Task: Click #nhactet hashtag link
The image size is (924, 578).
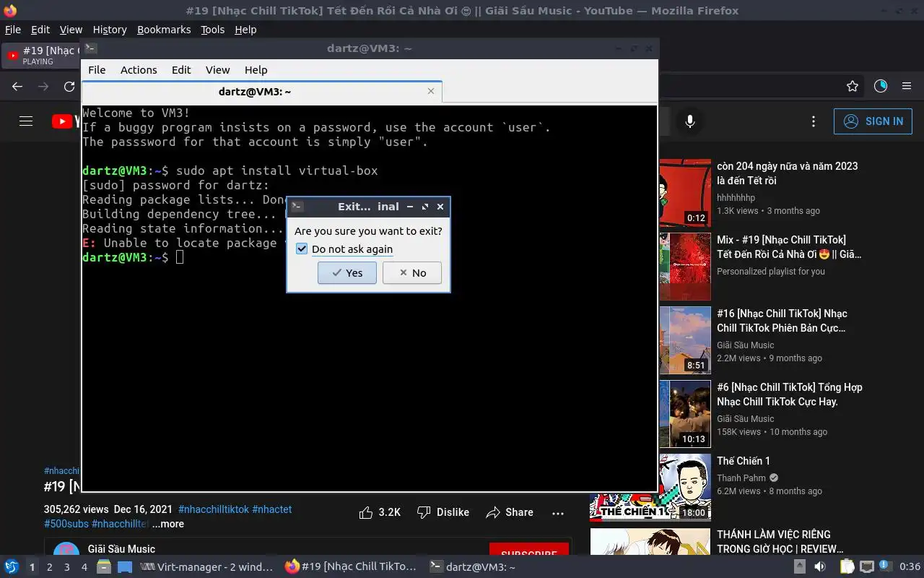Action: (x=272, y=509)
